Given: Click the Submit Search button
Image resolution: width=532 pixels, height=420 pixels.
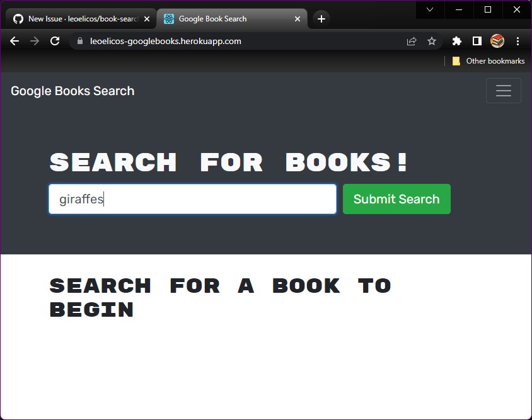Looking at the screenshot, I should (396, 199).
